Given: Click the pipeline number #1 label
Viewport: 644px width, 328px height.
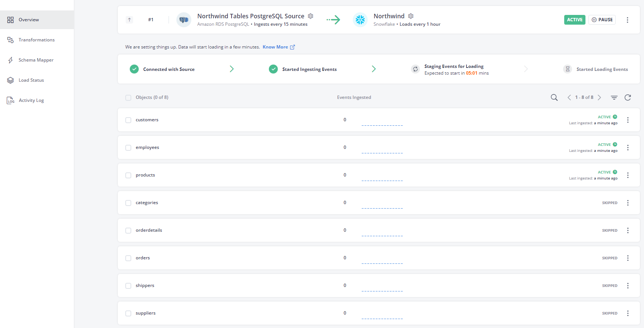Looking at the screenshot, I should [151, 20].
